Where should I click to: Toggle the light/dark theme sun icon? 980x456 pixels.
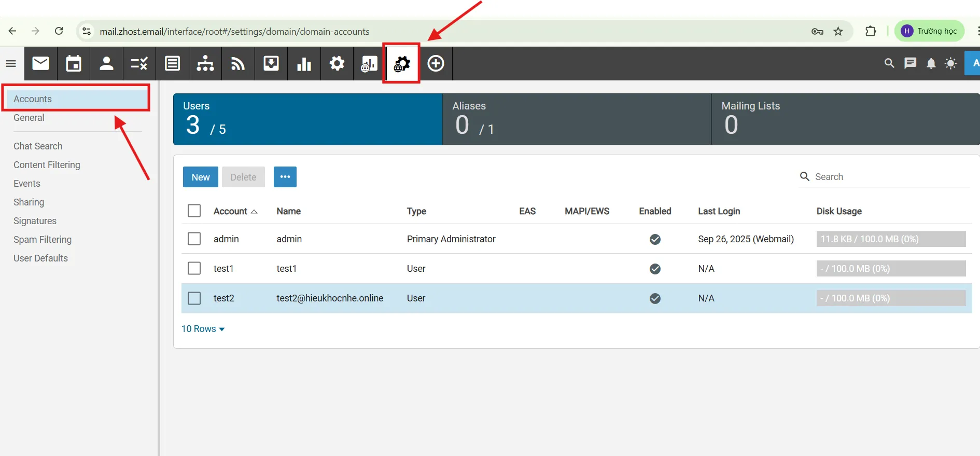(950, 63)
